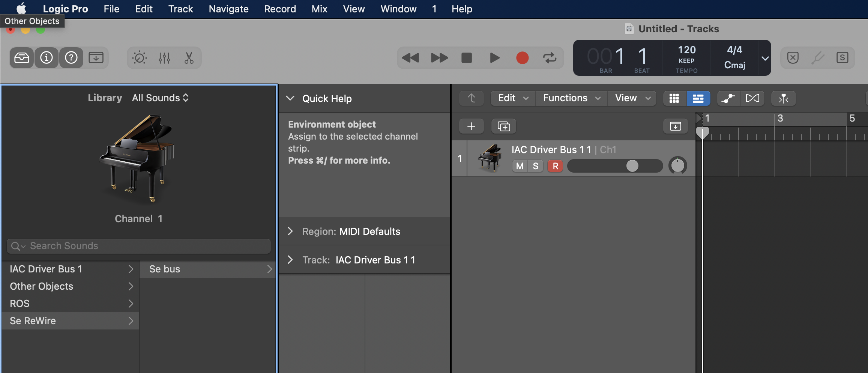Click the scissors Editors button
The width and height of the screenshot is (868, 373).
coord(189,58)
